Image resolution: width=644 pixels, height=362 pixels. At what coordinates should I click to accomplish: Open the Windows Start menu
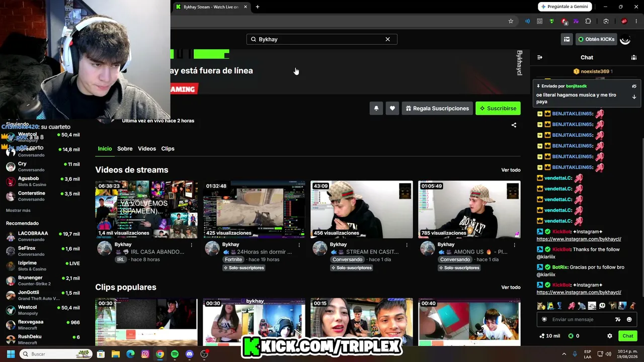click(11, 354)
